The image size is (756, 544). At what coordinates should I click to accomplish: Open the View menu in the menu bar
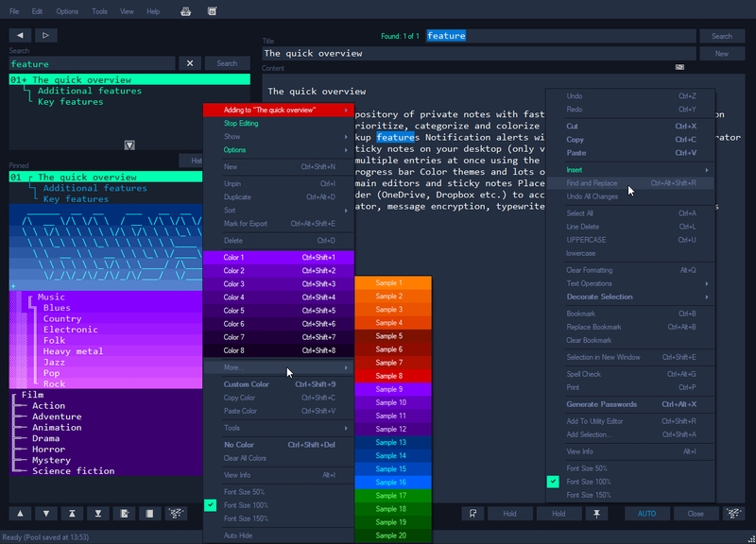click(127, 11)
